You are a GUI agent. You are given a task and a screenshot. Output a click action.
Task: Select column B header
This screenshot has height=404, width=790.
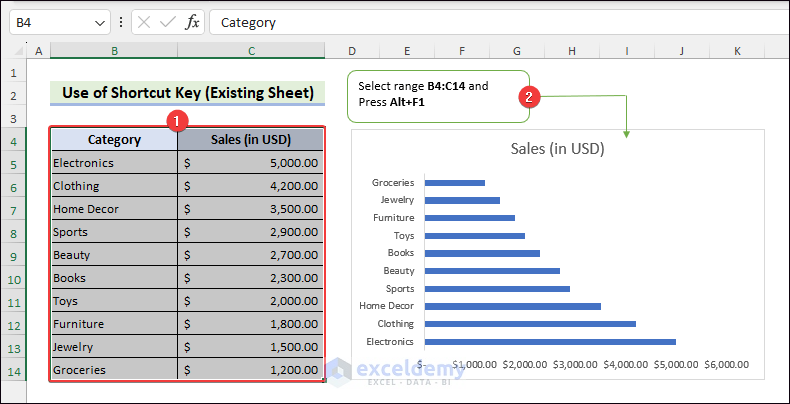tap(114, 51)
